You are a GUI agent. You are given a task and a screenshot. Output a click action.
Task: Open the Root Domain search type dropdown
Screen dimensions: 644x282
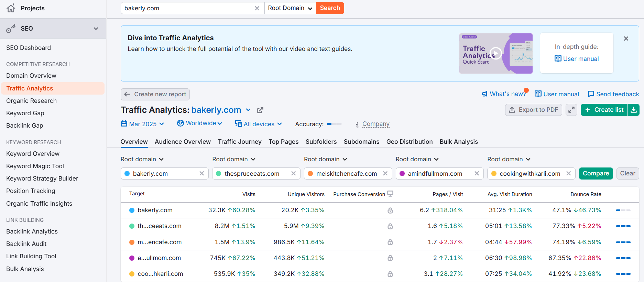click(x=290, y=8)
